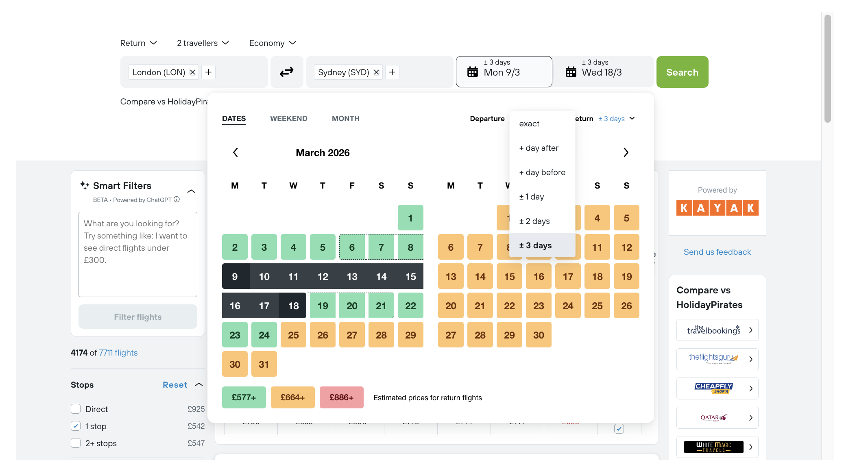The width and height of the screenshot is (868, 460).
Task: Click Smart Filters info icon
Action: coord(177,200)
